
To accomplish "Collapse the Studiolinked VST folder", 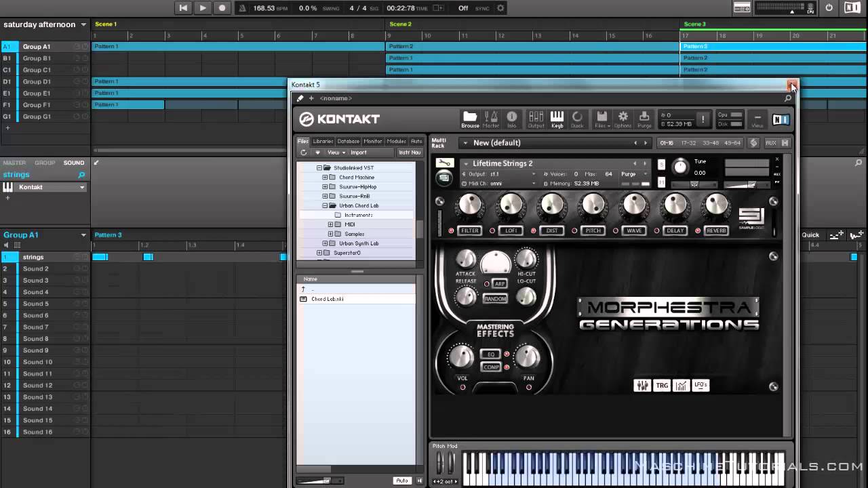I will pos(319,167).
